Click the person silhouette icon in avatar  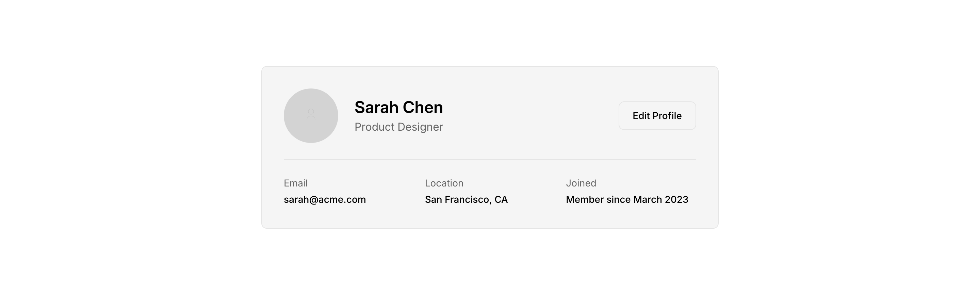point(311,115)
